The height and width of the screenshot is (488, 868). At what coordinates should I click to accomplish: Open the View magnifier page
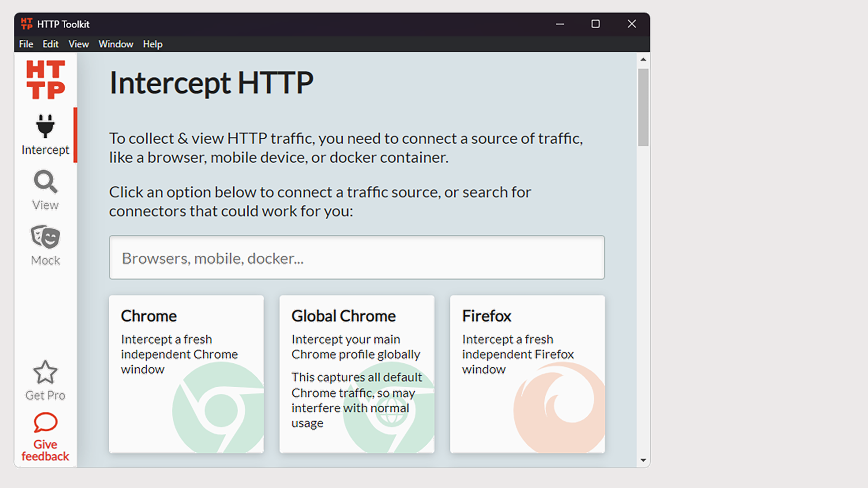click(45, 182)
